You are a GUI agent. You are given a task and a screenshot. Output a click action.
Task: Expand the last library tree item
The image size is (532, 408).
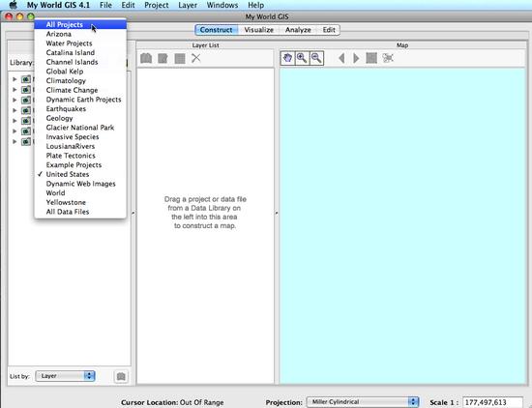(15, 141)
